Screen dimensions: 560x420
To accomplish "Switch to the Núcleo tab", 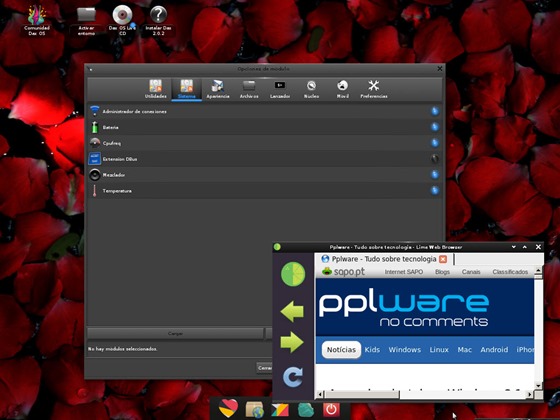I will click(311, 89).
